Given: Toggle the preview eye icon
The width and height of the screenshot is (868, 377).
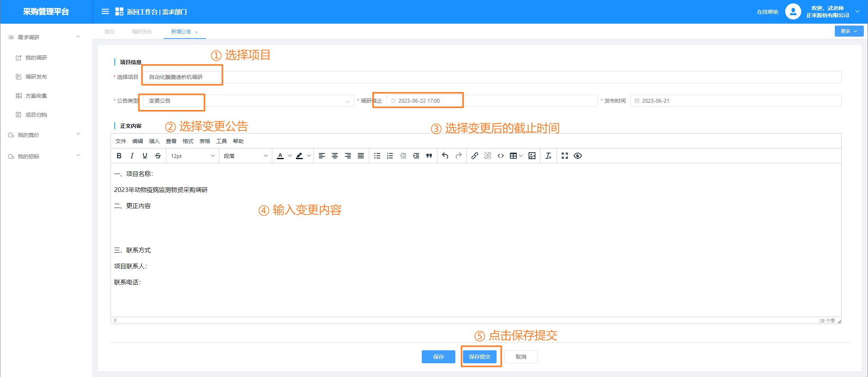Looking at the screenshot, I should [578, 156].
